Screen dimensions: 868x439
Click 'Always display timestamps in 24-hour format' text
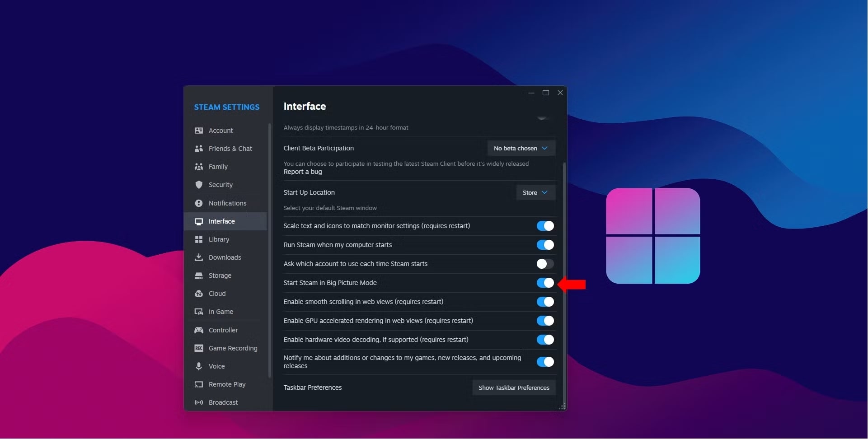coord(346,128)
